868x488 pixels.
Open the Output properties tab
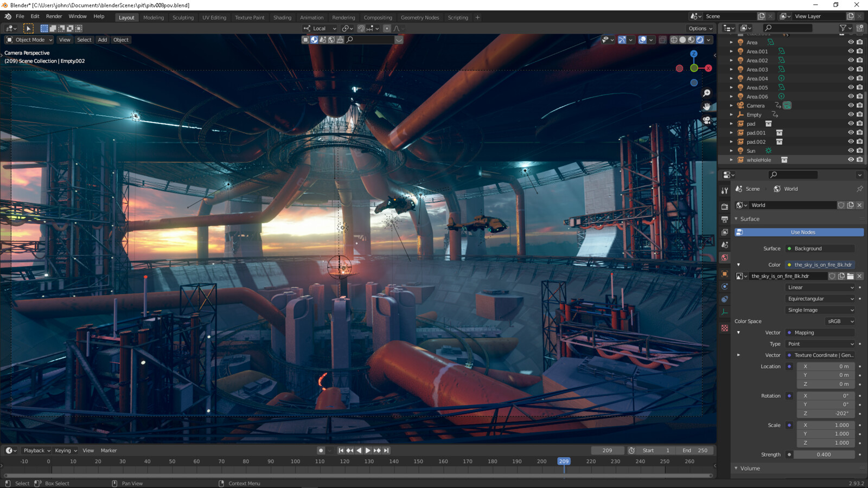click(725, 219)
